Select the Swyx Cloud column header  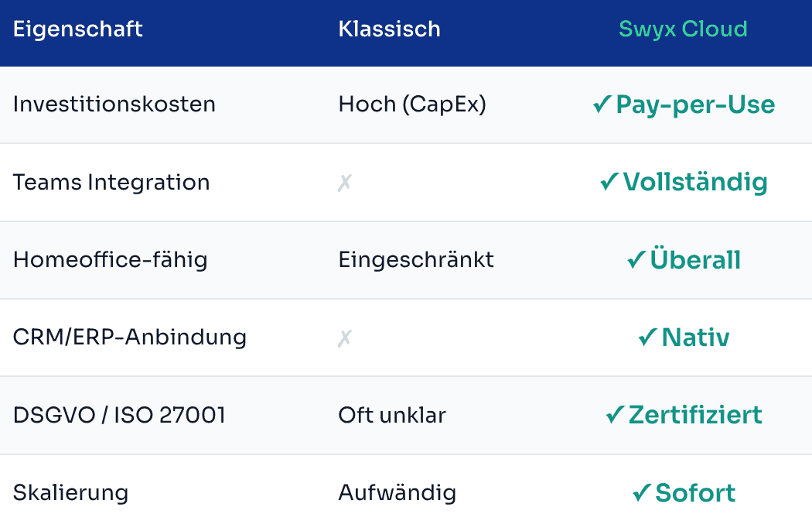pyautogui.click(x=683, y=29)
